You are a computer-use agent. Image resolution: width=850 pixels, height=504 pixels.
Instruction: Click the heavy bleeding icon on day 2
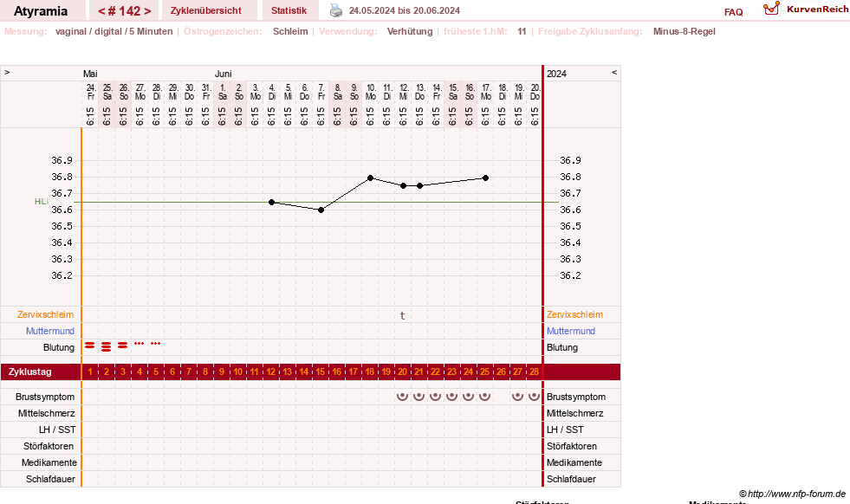[107, 347]
